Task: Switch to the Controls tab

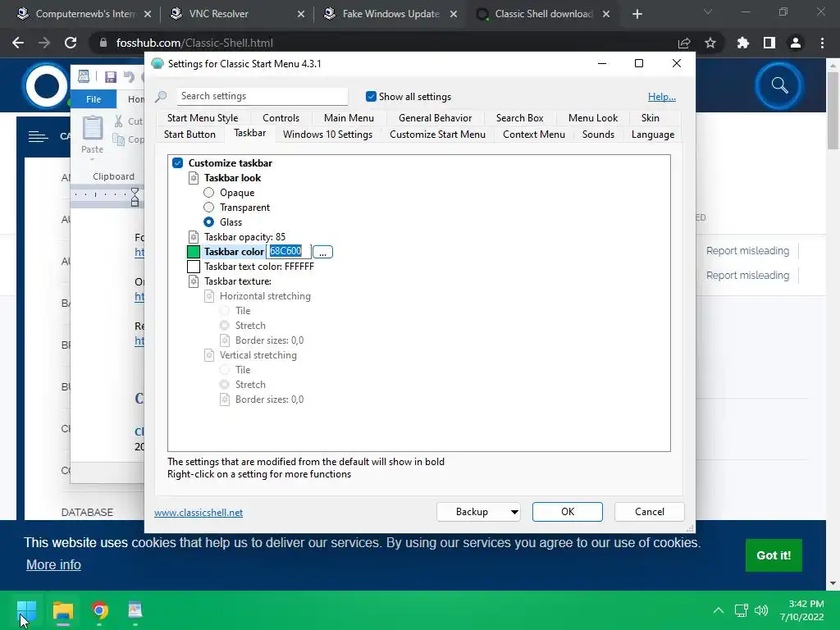Action: [x=281, y=118]
